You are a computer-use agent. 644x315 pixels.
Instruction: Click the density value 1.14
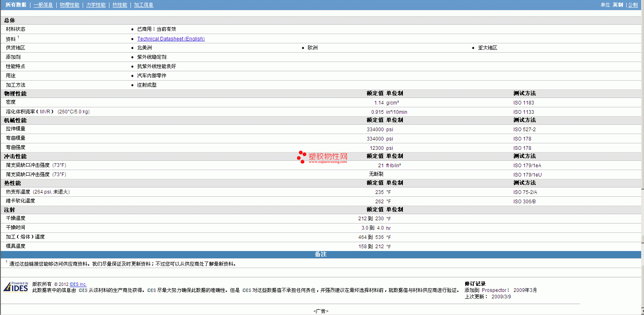coord(379,103)
